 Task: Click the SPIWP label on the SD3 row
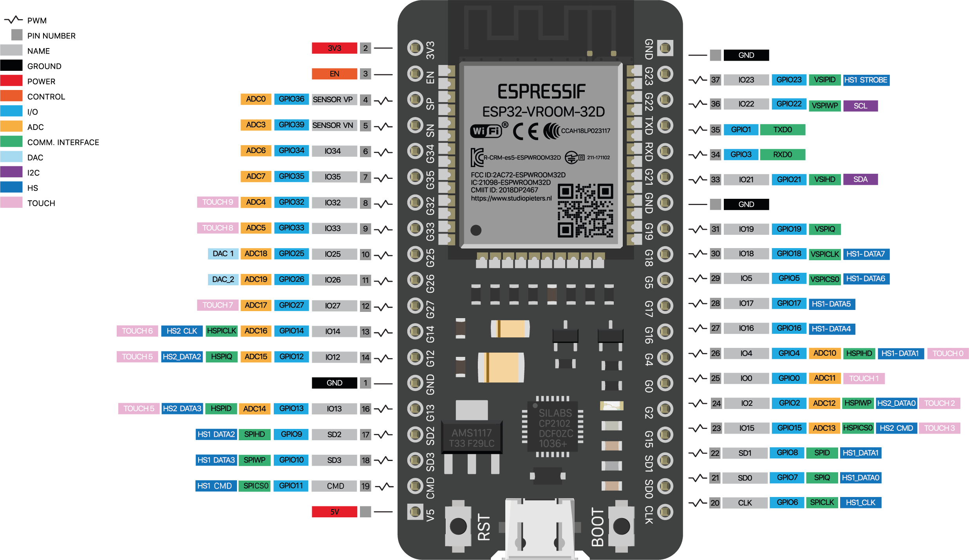pos(255,460)
